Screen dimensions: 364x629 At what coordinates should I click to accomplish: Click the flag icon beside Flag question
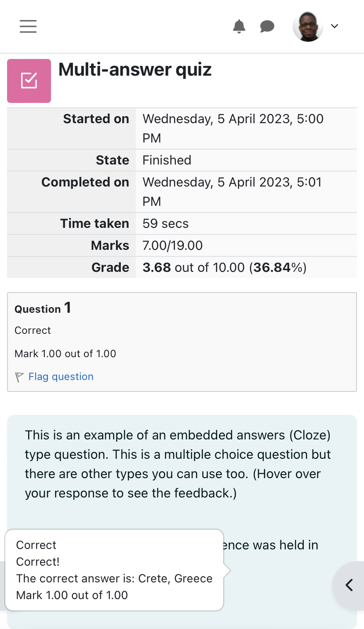coord(19,377)
